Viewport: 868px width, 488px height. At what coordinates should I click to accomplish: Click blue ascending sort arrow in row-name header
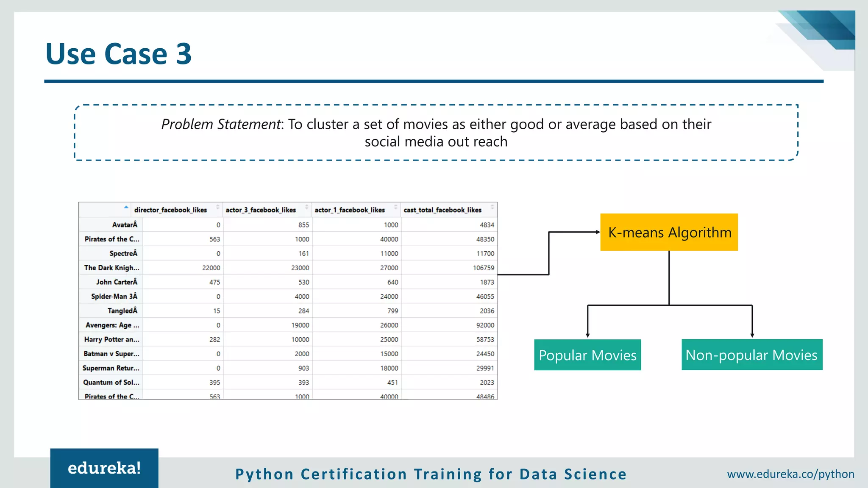[126, 208]
